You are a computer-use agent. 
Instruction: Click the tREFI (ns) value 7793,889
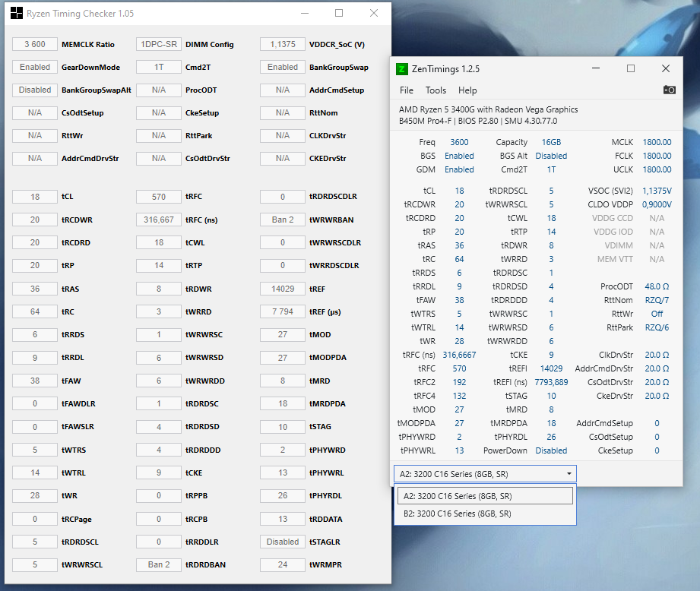tap(551, 382)
